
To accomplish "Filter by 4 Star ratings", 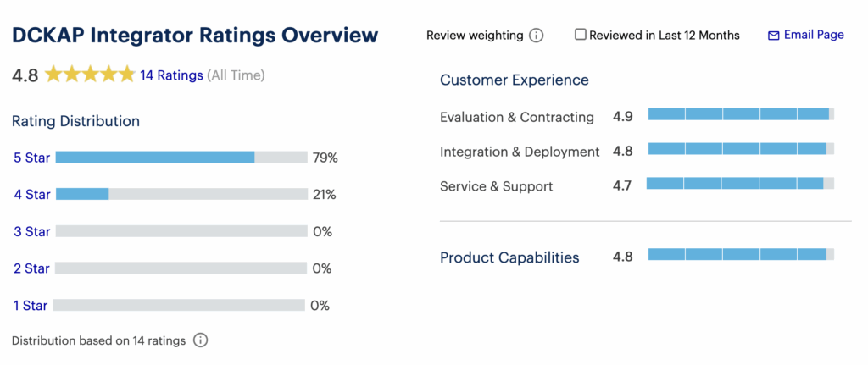I will (31, 194).
